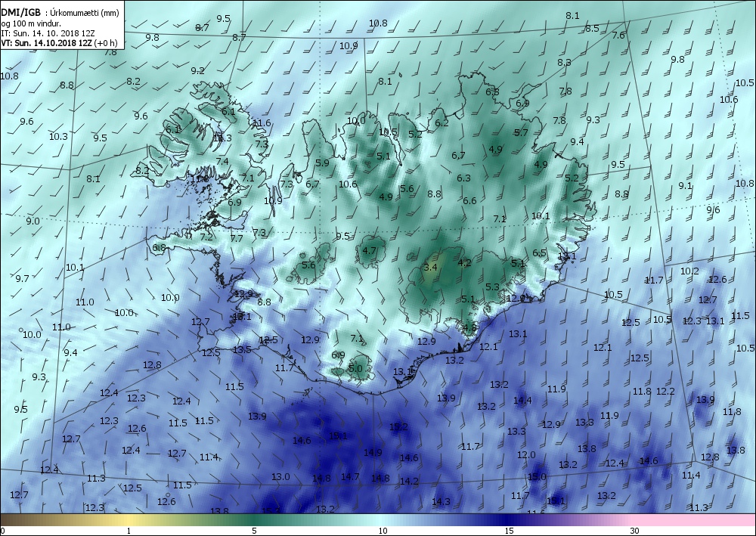Image resolution: width=756 pixels, height=536 pixels.
Task: Click the 9.1 value in the east
Action: [685, 185]
